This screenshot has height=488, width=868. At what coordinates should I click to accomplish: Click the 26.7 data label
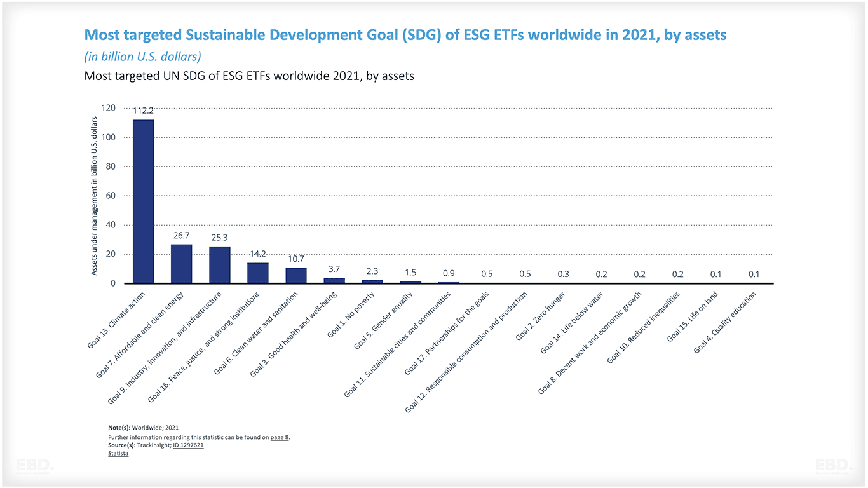pyautogui.click(x=182, y=236)
